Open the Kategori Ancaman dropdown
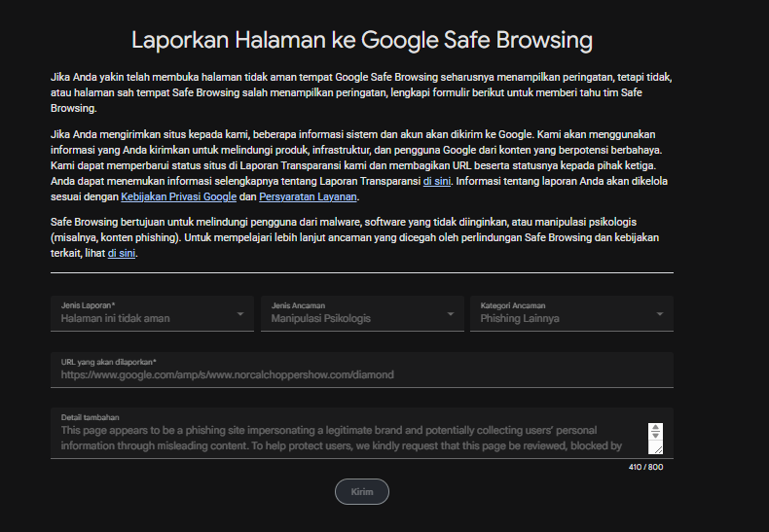 [571, 313]
